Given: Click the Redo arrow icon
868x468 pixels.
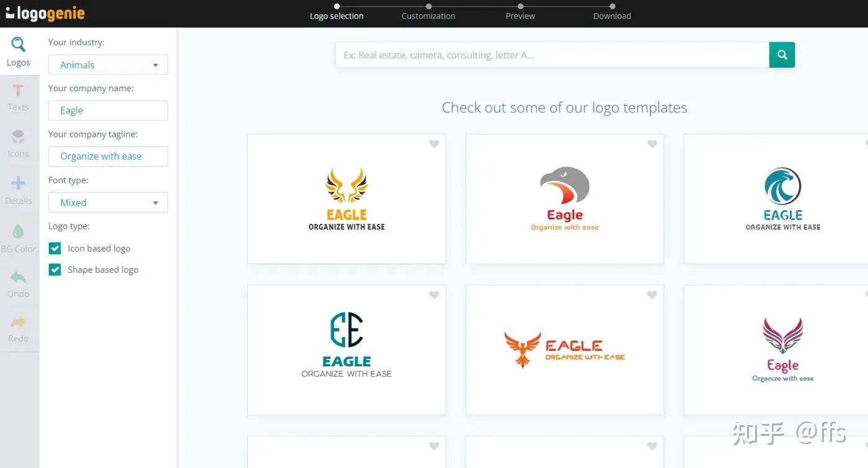Looking at the screenshot, I should point(19,322).
